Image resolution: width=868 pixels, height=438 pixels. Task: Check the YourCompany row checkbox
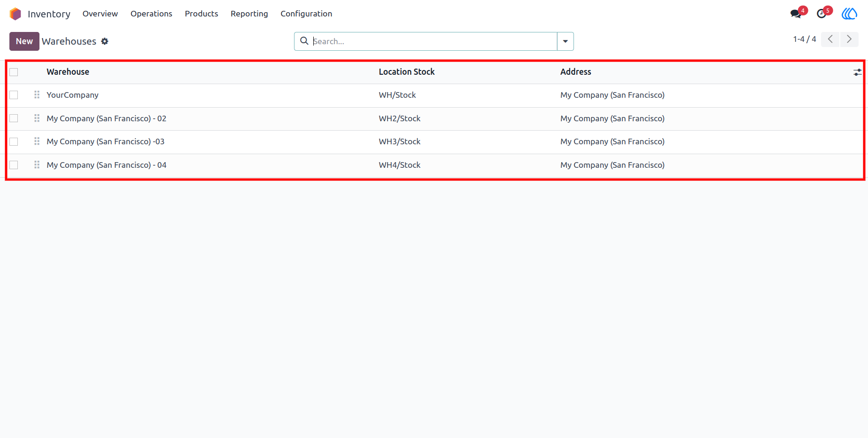pyautogui.click(x=14, y=95)
